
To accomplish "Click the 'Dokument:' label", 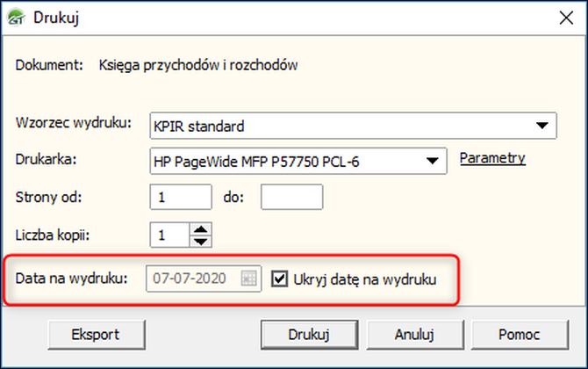I will pos(49,65).
